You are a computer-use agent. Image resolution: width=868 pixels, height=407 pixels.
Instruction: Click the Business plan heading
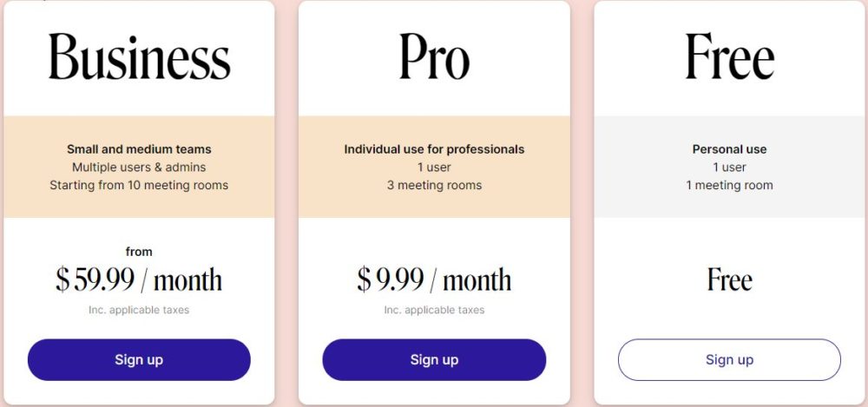[x=139, y=57]
